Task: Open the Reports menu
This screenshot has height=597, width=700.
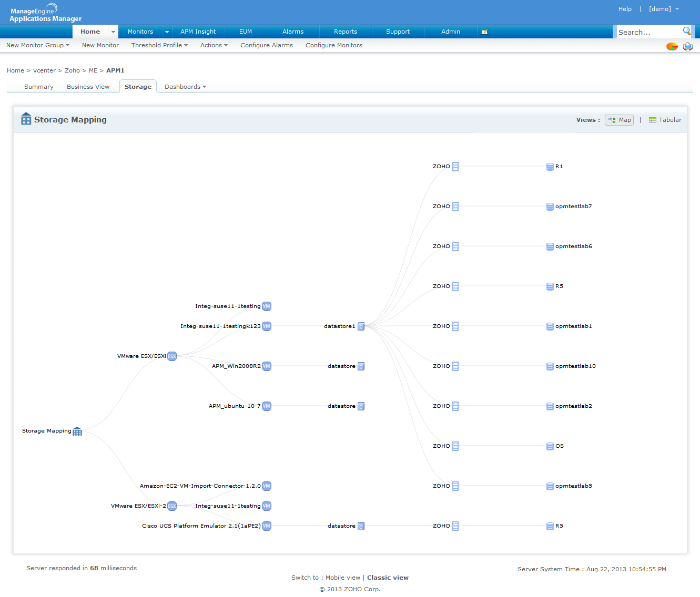Action: [346, 32]
